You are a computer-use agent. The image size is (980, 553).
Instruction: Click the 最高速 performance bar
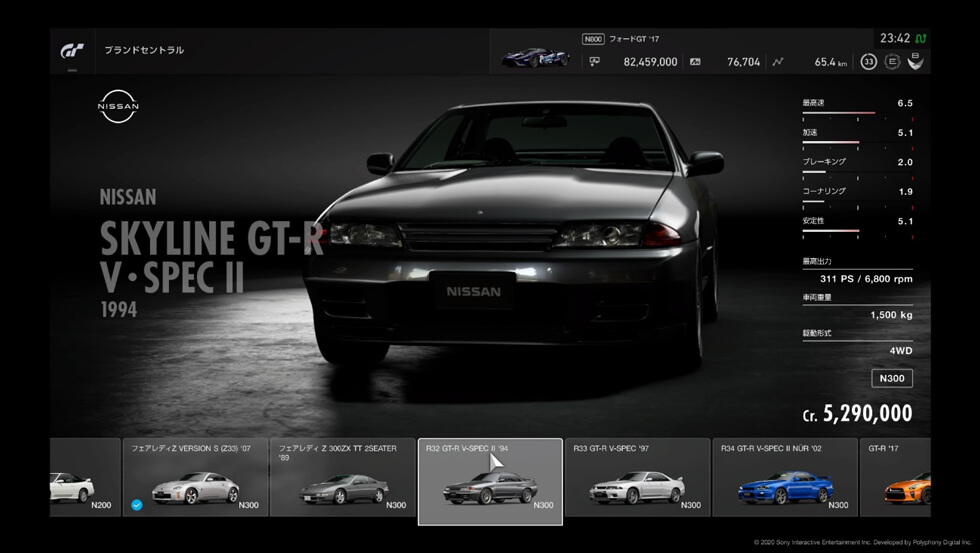pos(858,113)
